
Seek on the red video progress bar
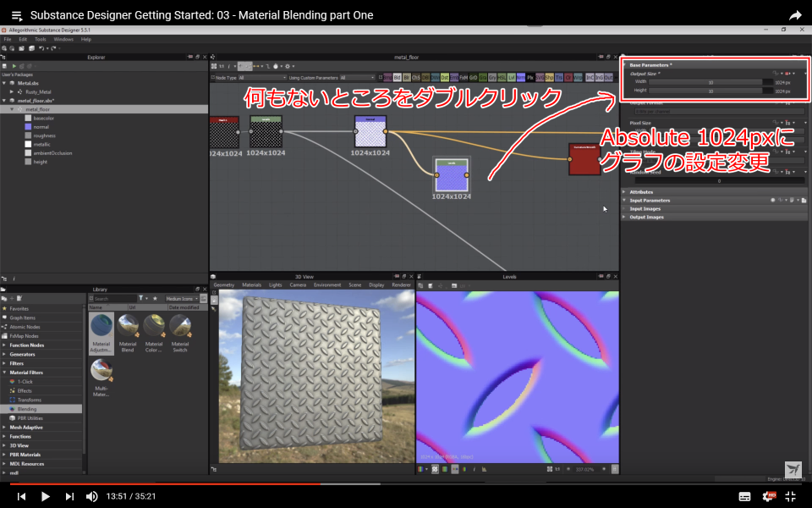click(165, 483)
